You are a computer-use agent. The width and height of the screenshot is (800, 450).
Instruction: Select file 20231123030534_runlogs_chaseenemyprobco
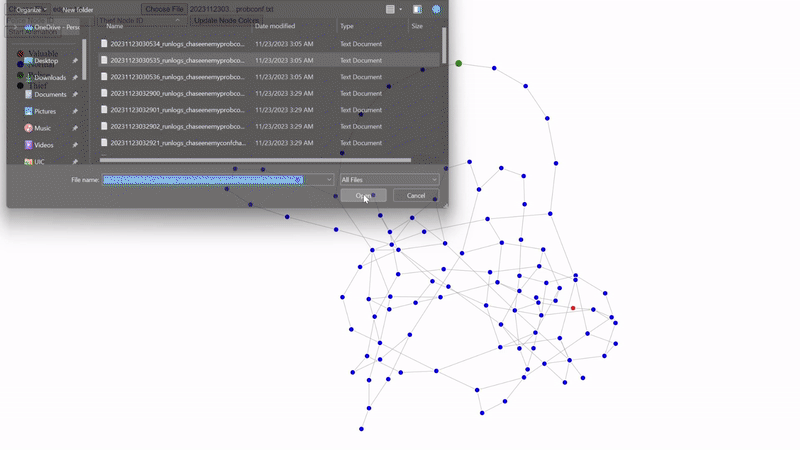(x=269, y=44)
